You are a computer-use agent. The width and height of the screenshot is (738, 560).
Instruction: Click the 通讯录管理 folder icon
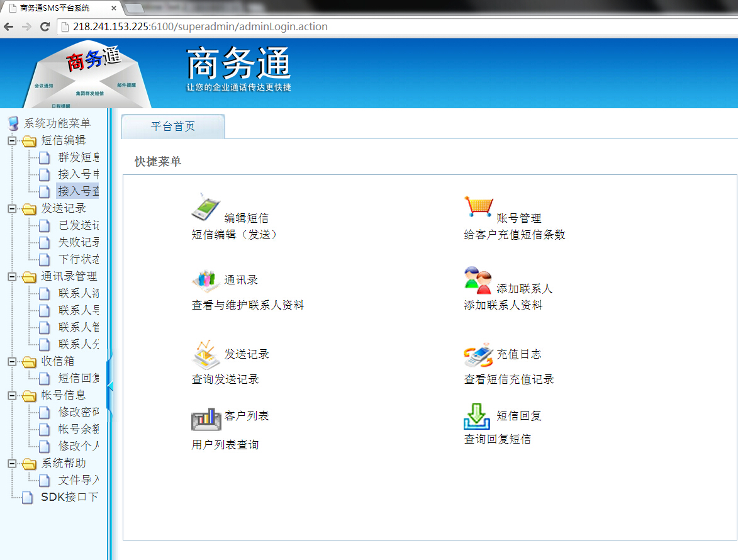29,277
